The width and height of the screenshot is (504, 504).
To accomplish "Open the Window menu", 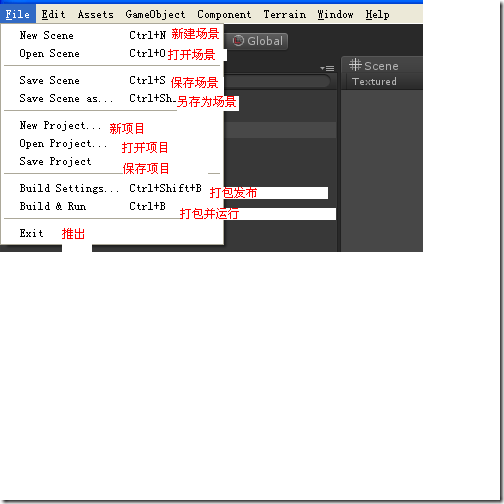I will coord(335,14).
